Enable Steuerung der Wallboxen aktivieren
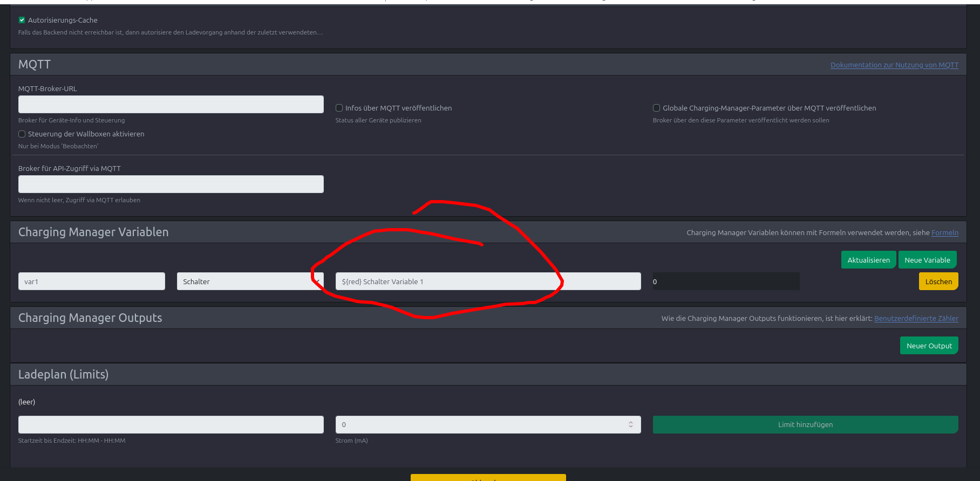Image resolution: width=980 pixels, height=481 pixels. [x=22, y=134]
